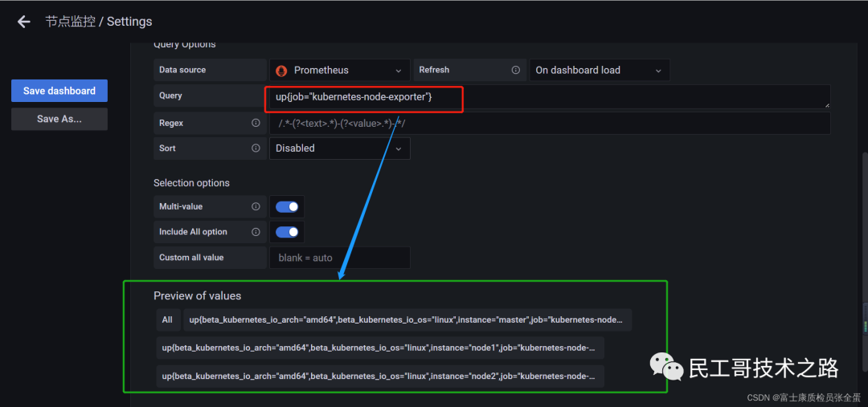Click the Refresh label

pos(434,70)
